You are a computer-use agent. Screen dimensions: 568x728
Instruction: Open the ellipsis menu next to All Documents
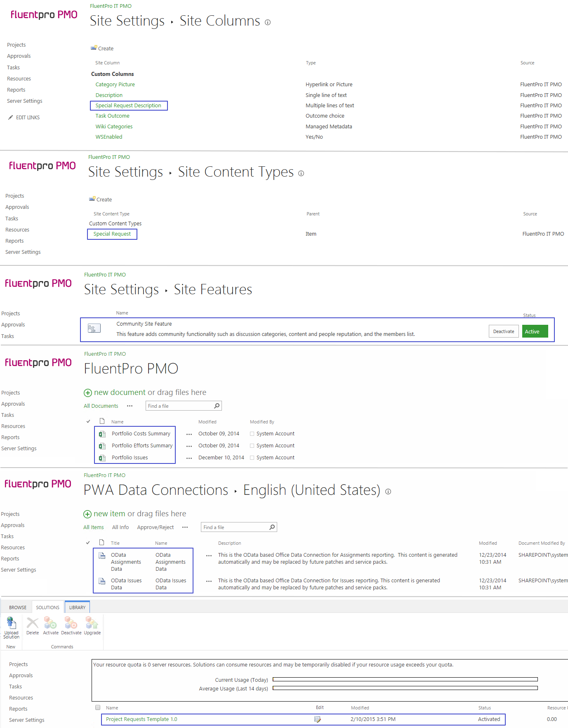pos(130,406)
